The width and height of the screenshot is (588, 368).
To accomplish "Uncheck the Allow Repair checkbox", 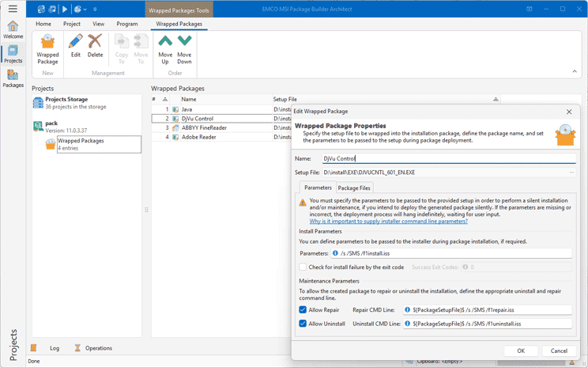I will (303, 310).
